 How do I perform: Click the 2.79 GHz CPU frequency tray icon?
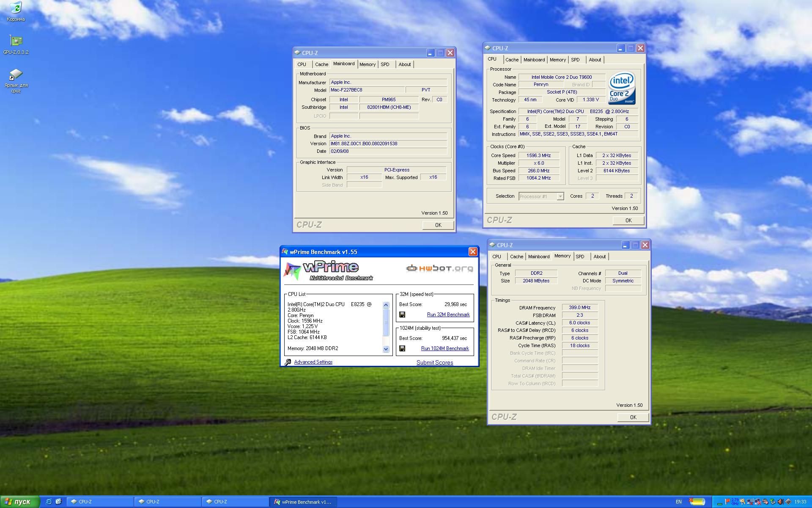pos(735,502)
